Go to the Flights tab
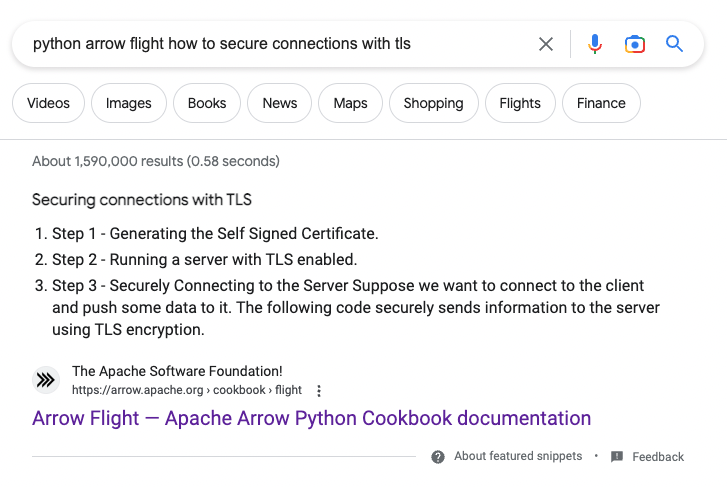Screen dimensions: 727x487 pyautogui.click(x=520, y=103)
